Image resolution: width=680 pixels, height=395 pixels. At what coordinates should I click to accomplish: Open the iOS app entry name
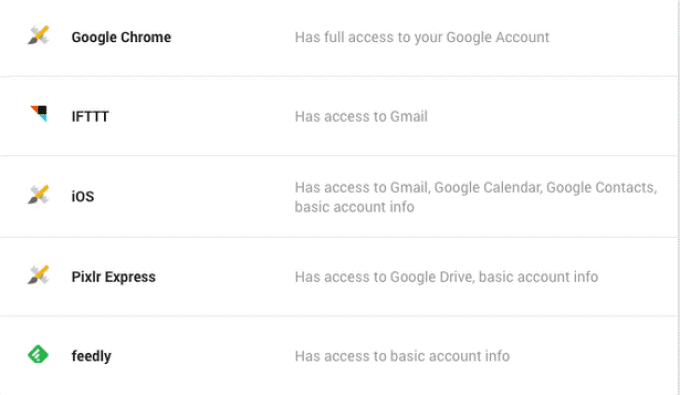coord(83,196)
